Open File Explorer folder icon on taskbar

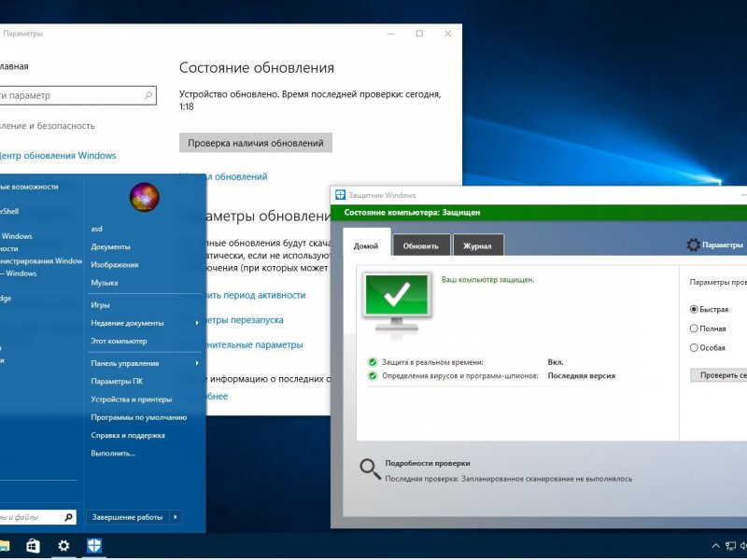click(x=5, y=546)
